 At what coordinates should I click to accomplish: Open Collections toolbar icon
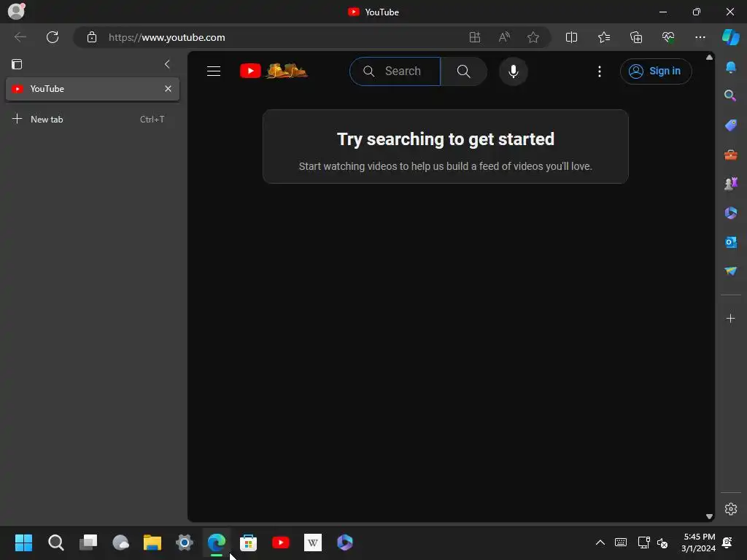pyautogui.click(x=636, y=37)
